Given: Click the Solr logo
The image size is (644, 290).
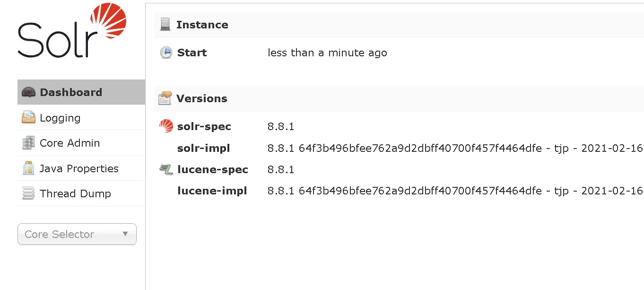Looking at the screenshot, I should [72, 31].
